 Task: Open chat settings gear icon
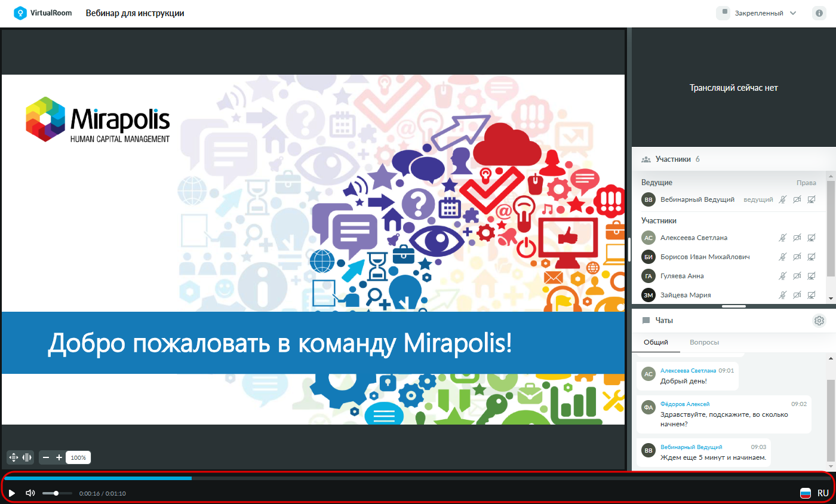819,321
